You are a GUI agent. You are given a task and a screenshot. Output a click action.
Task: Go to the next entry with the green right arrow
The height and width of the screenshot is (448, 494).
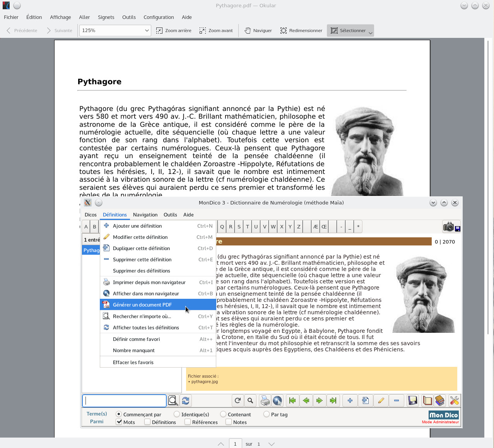[319, 400]
